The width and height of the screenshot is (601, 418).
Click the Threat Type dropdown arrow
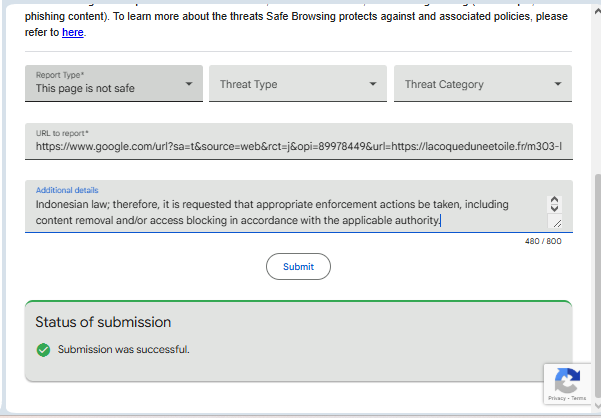pos(373,85)
